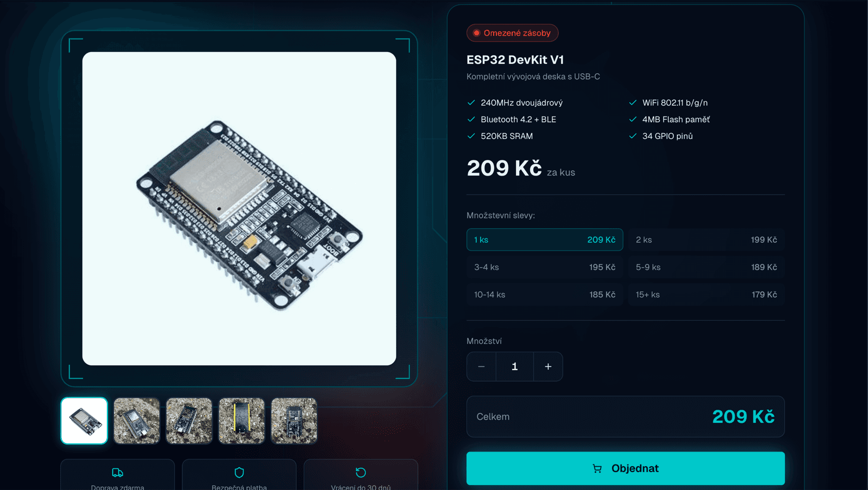Pick the 15+ ks discount tier

(x=706, y=295)
